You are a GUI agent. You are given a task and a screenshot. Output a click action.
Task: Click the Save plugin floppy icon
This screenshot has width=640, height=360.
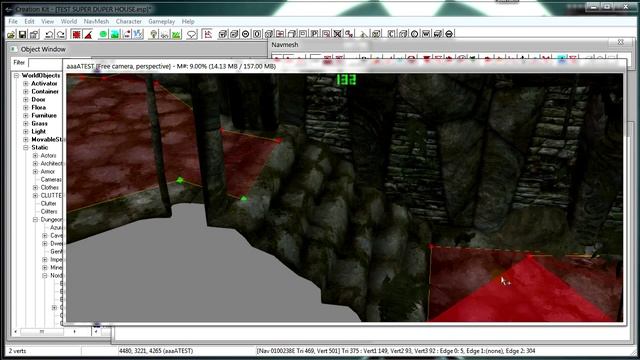click(x=22, y=34)
